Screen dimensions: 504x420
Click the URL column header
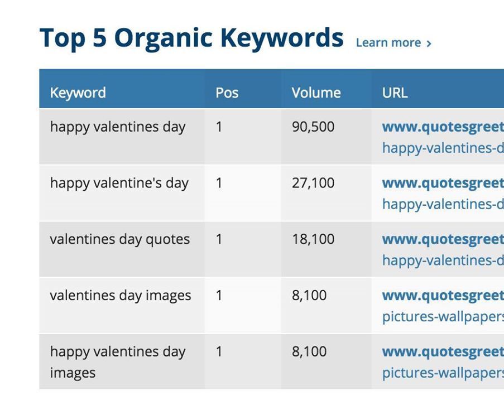(x=395, y=93)
